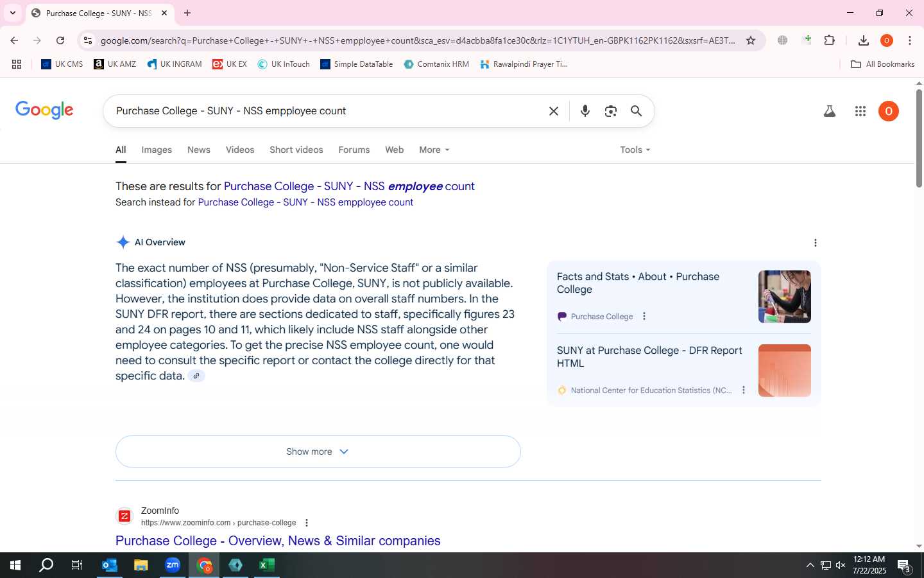
Task: Open Excel from taskbar
Action: [x=267, y=565]
